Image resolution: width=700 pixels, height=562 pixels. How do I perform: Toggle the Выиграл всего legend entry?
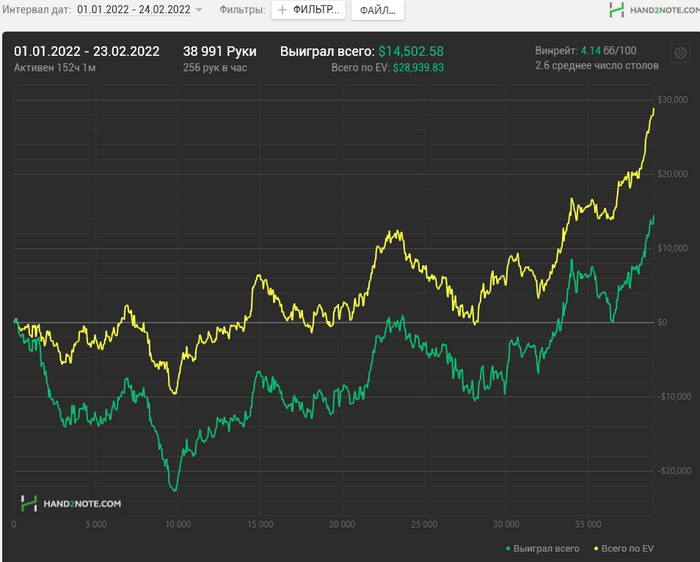click(542, 549)
